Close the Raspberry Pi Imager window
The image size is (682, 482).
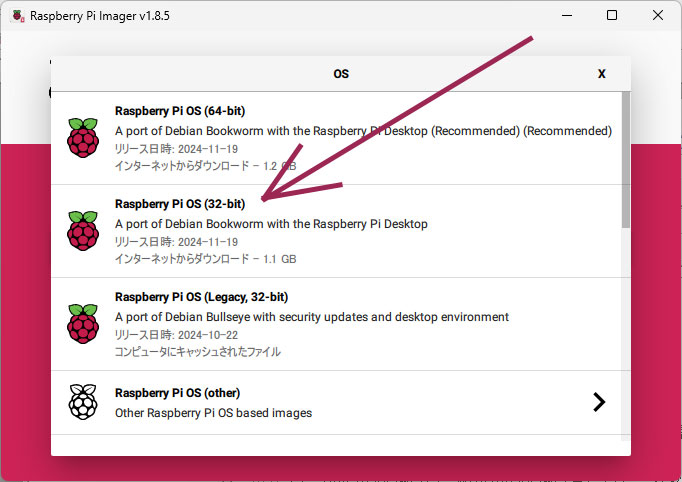pyautogui.click(x=658, y=16)
